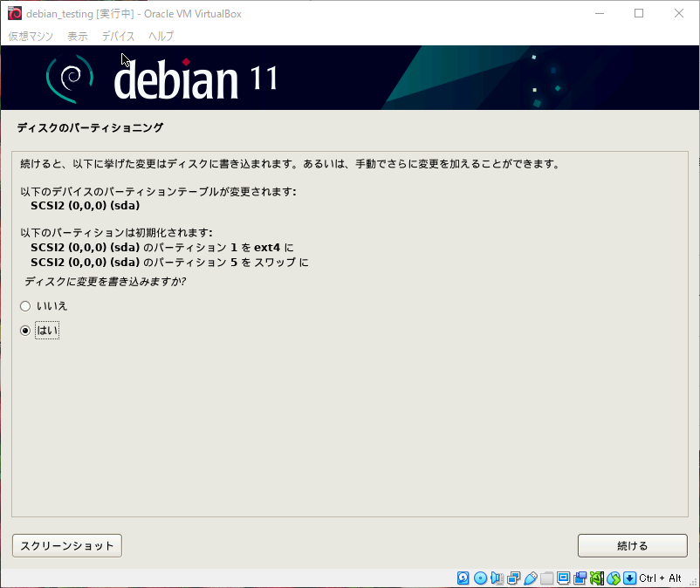Click the 以下のデバイスのパーティションテーブルが変更されます line

159,192
